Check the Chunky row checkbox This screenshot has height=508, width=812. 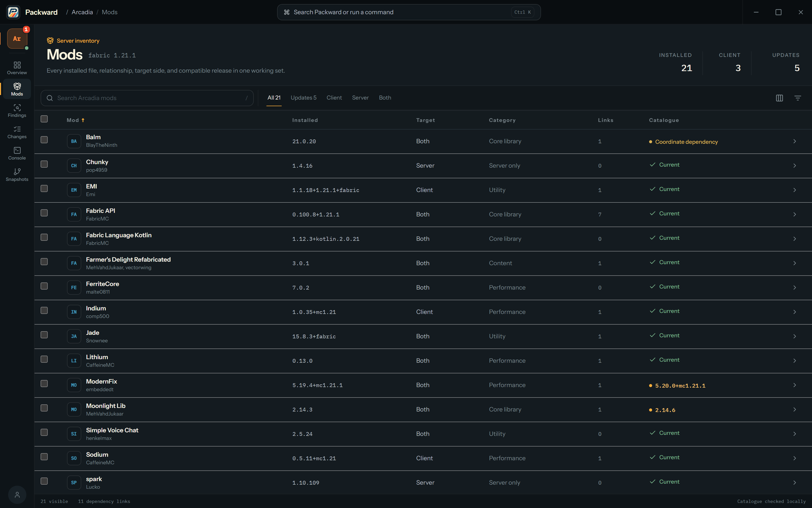pos(44,164)
